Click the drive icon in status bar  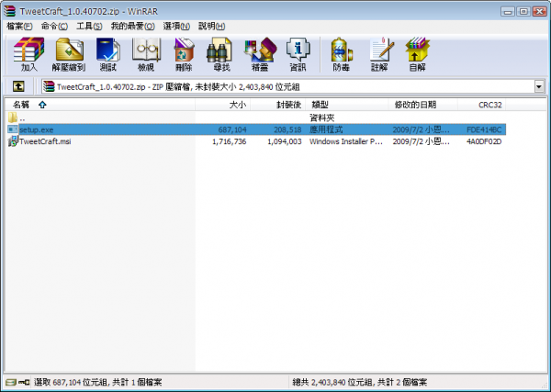point(10,382)
